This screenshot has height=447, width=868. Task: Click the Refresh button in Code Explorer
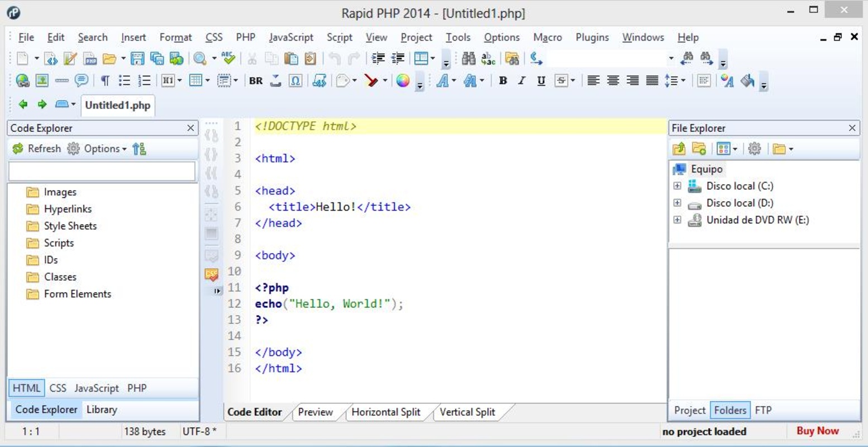pos(37,149)
